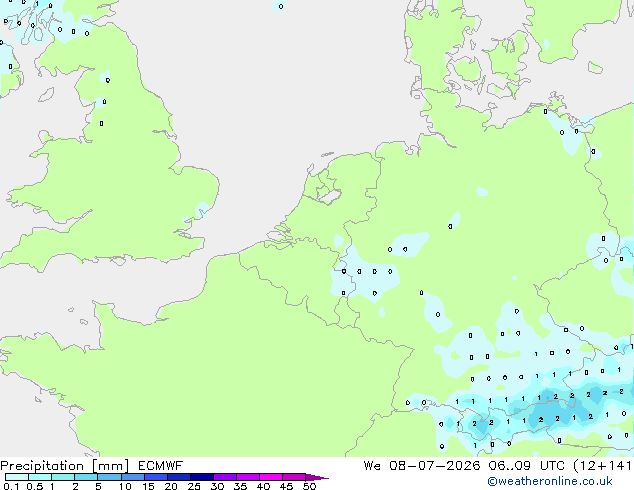The height and width of the screenshot is (490, 634).
Task: Click the 25–30 mm legend color swatch
Action: (201, 477)
